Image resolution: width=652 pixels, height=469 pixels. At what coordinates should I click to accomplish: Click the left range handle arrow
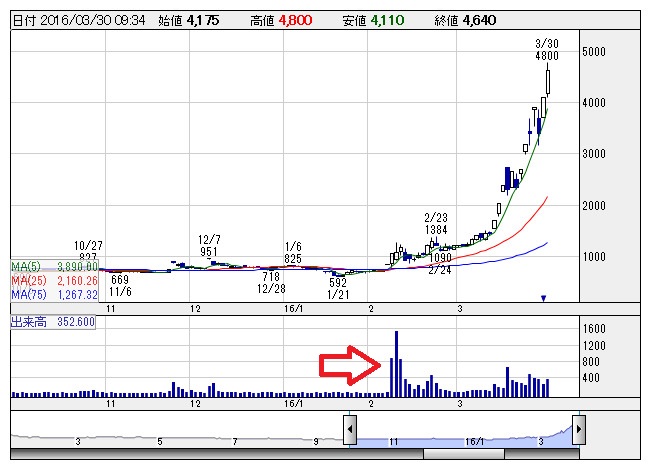point(350,429)
